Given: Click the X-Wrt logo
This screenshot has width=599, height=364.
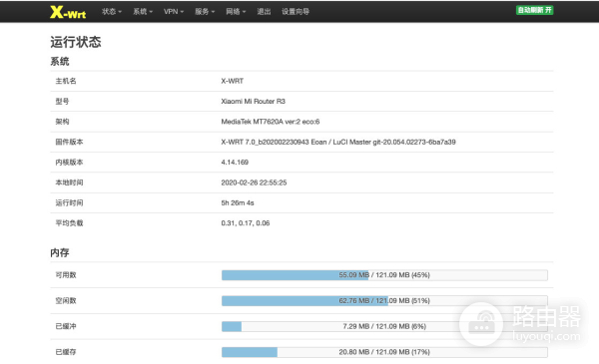Looking at the screenshot, I should point(68,12).
